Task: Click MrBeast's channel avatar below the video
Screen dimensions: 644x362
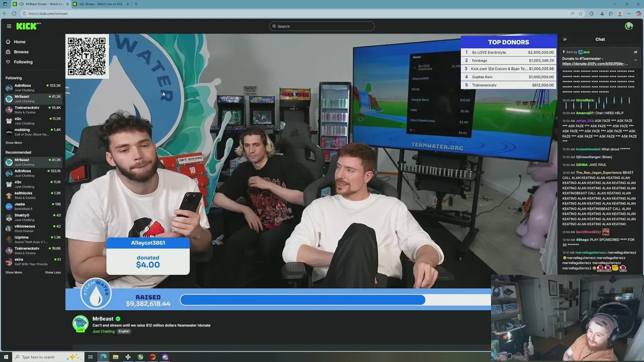Action: [x=80, y=324]
